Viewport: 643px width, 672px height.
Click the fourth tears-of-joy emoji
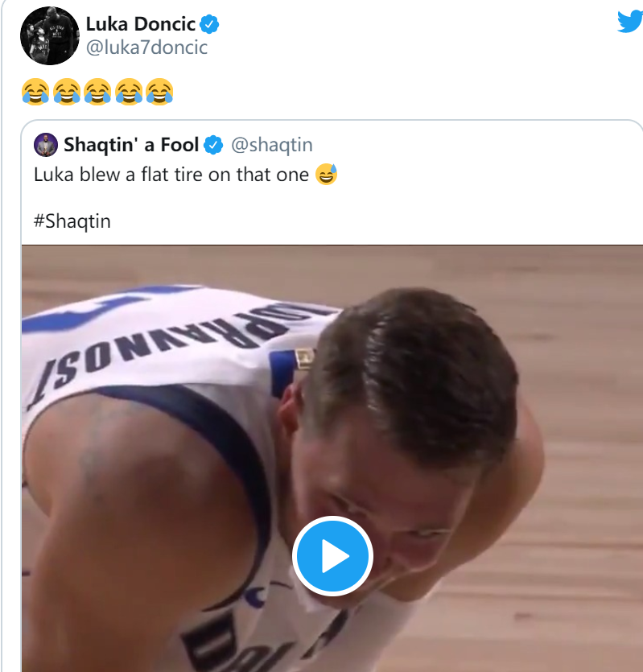click(129, 91)
